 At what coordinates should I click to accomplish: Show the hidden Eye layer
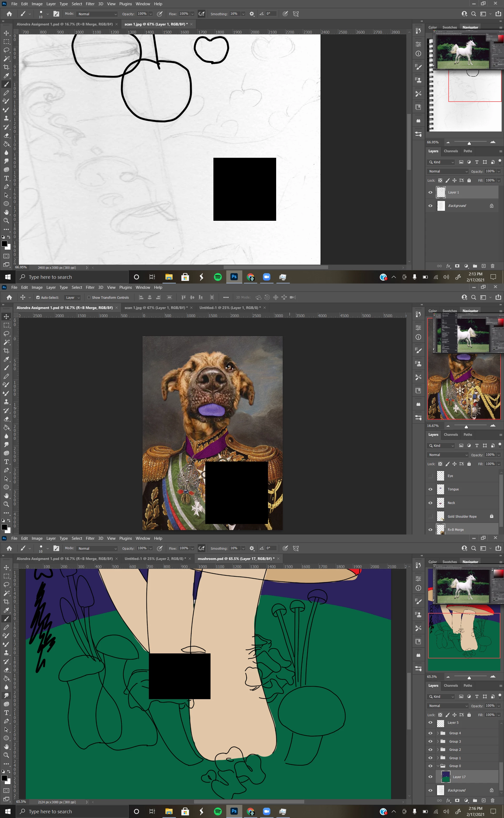(430, 476)
